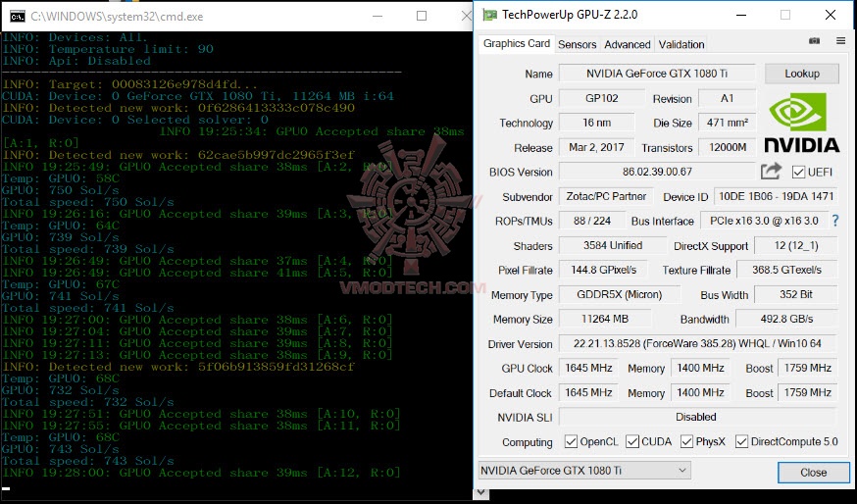Click the GPU-Z screenshot camera icon
The height and width of the screenshot is (504, 857).
pos(814,41)
